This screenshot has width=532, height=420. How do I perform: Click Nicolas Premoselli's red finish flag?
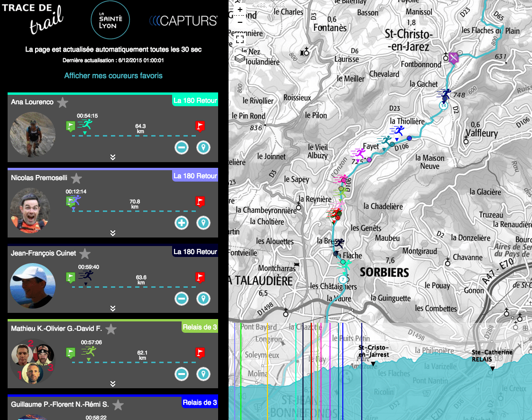(x=200, y=202)
